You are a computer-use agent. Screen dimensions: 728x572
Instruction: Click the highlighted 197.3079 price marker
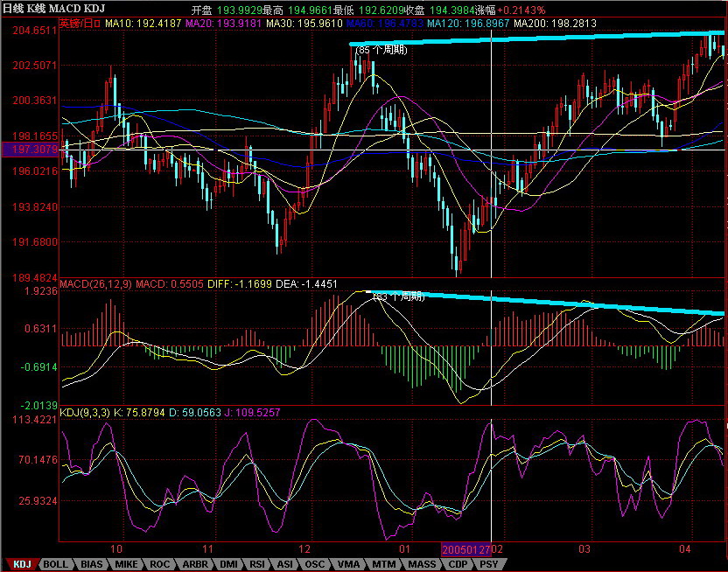point(31,150)
